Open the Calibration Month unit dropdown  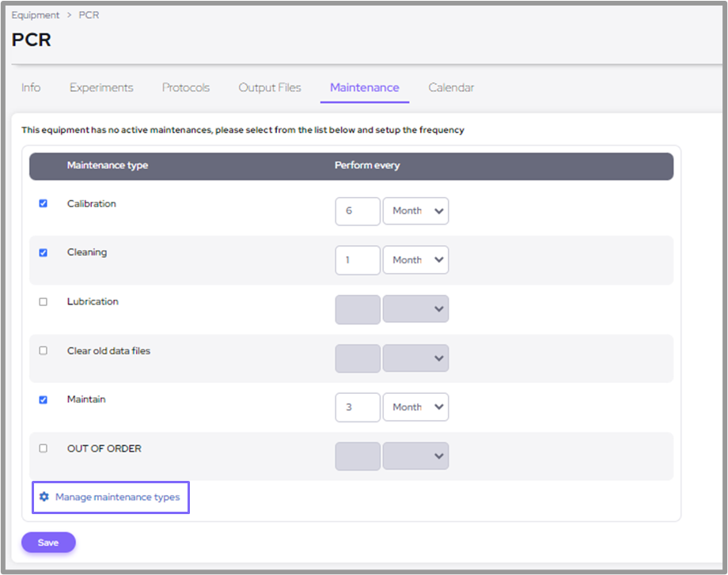pos(415,211)
